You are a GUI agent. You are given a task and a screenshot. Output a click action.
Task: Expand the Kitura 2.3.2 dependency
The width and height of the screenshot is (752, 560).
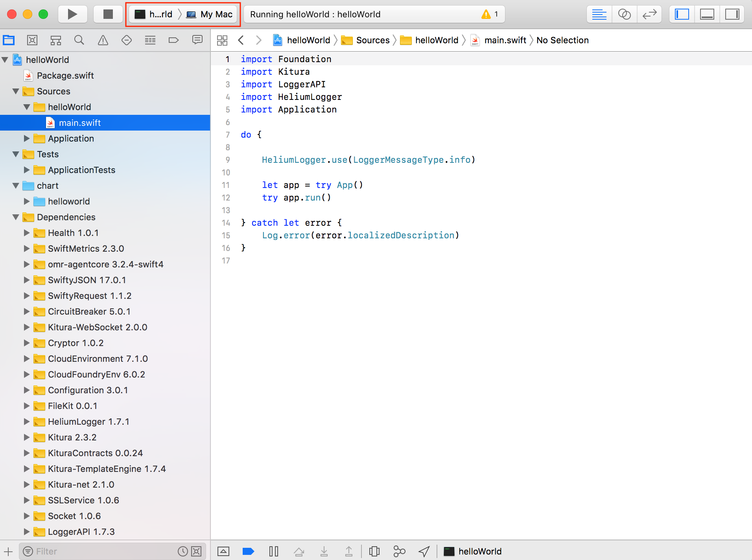pos(27,437)
